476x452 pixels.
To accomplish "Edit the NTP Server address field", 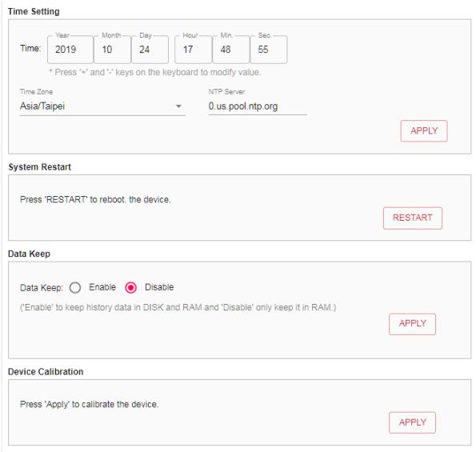I will point(258,106).
